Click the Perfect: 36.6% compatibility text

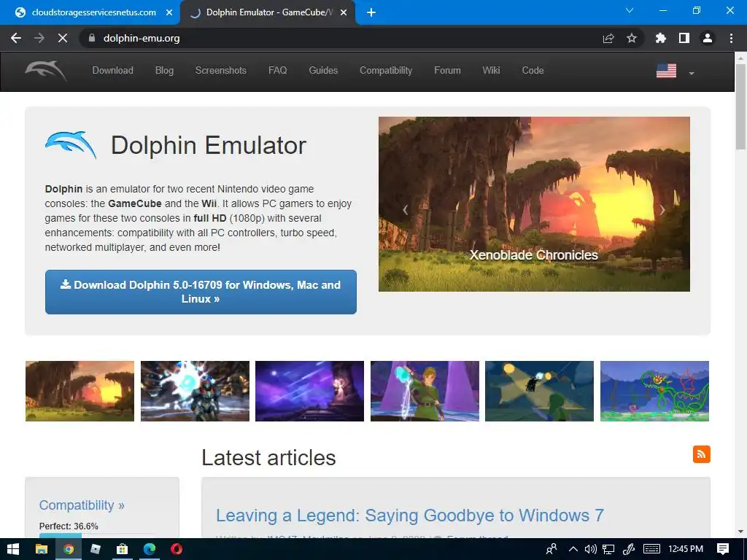pyautogui.click(x=69, y=526)
